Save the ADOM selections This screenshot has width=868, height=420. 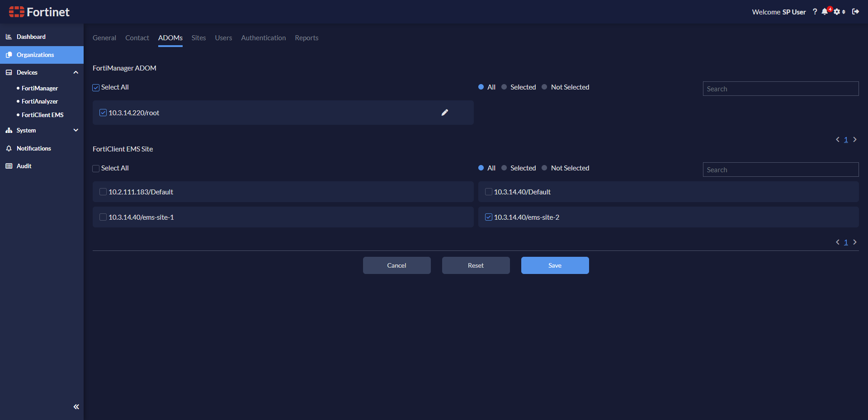tap(555, 265)
